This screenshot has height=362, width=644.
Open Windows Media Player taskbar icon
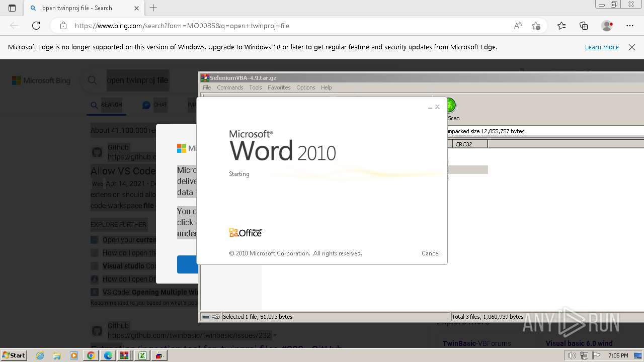tap(74, 355)
